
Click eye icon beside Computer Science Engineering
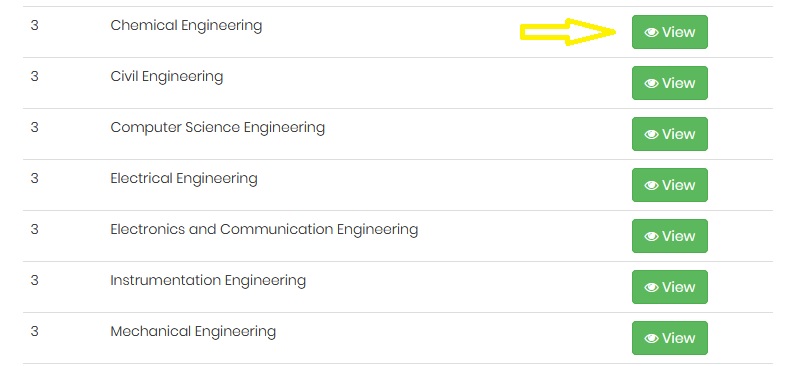[x=651, y=135]
